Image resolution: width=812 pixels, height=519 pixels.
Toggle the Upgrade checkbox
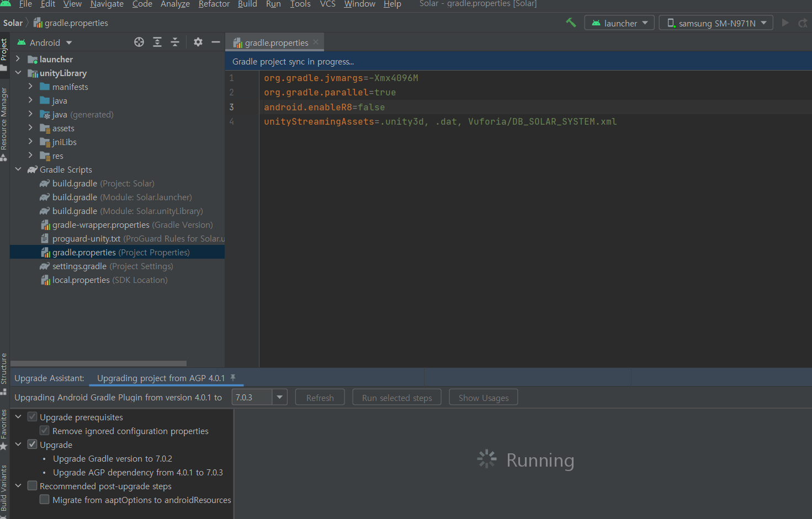tap(33, 444)
